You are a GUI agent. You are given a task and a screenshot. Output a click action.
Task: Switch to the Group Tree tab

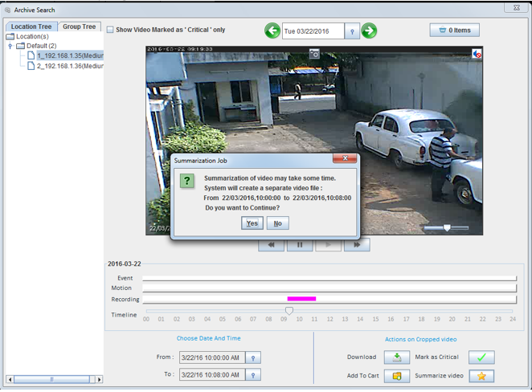point(79,27)
